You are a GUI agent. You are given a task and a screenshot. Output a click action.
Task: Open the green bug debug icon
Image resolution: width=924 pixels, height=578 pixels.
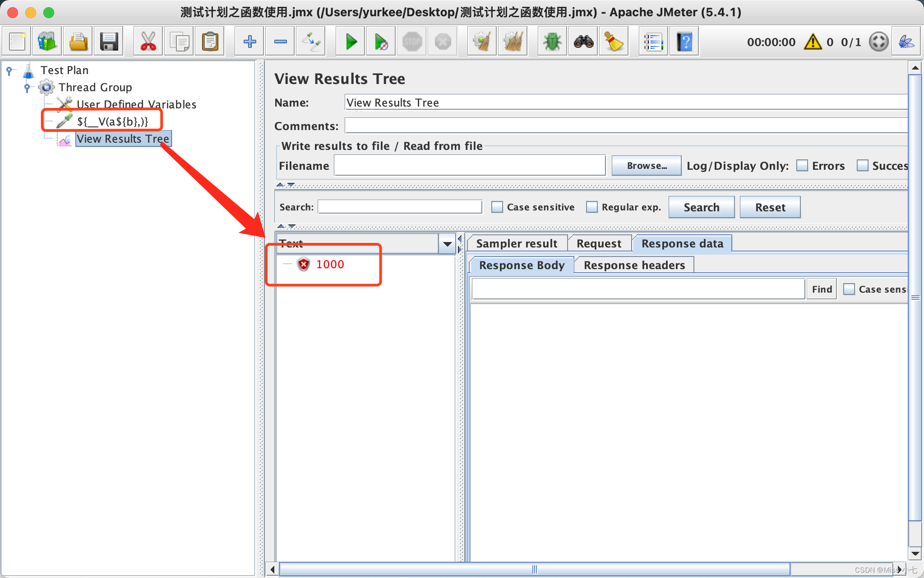pos(552,42)
